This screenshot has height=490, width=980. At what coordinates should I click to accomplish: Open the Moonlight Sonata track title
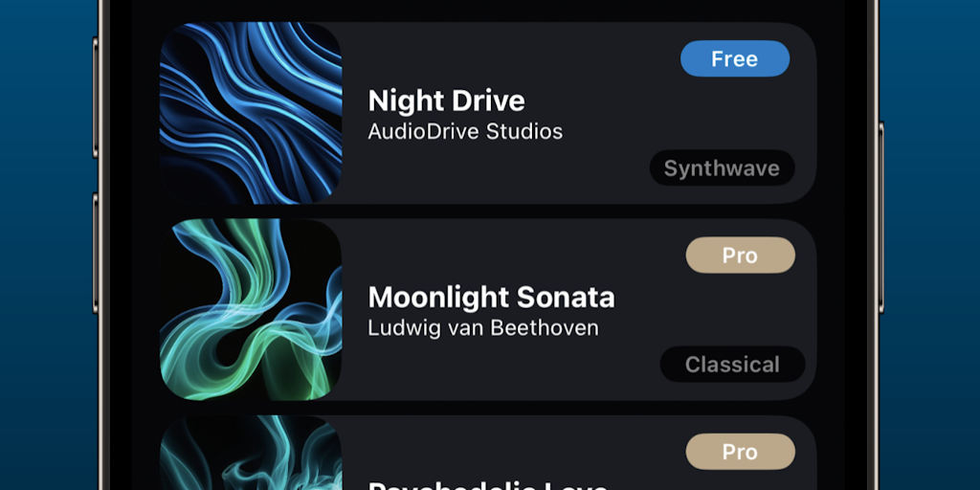(x=491, y=297)
